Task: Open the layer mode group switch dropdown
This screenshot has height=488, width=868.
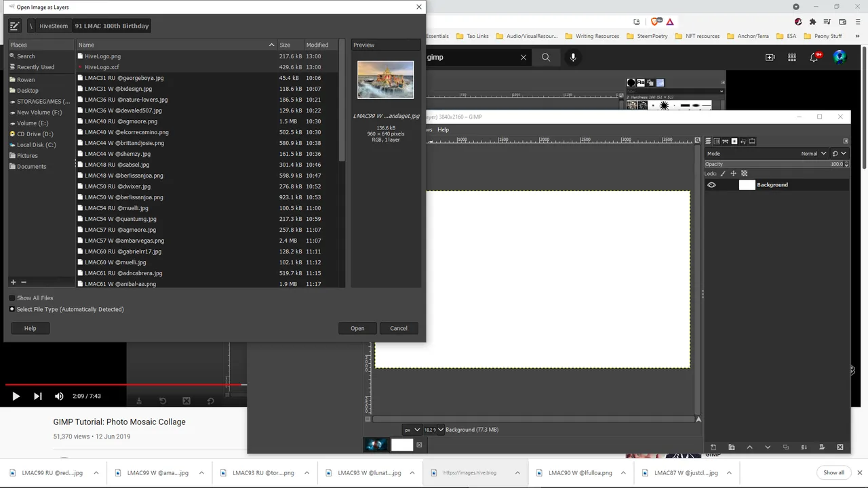Action: point(840,154)
